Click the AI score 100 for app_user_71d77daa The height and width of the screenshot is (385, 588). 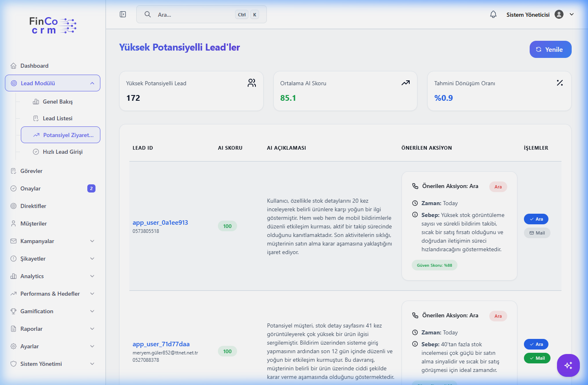[x=227, y=351]
